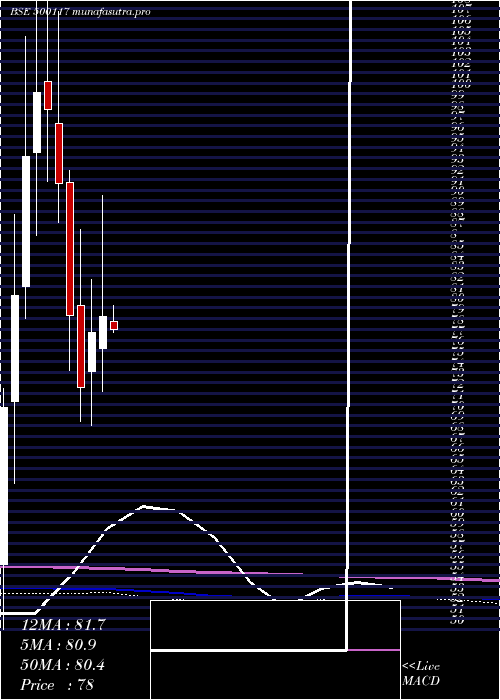Screen dimensions: 500x700
Task: Click the <<Live MACD label
Action: (421, 674)
